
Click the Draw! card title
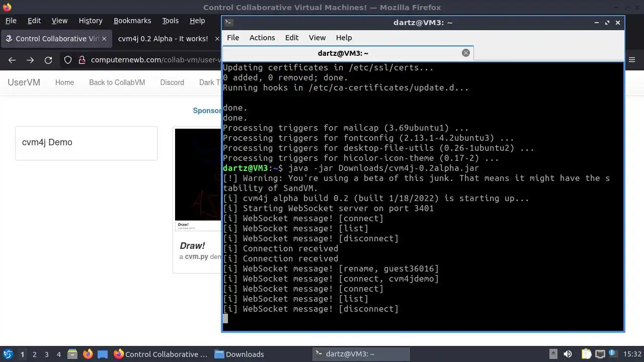click(192, 246)
